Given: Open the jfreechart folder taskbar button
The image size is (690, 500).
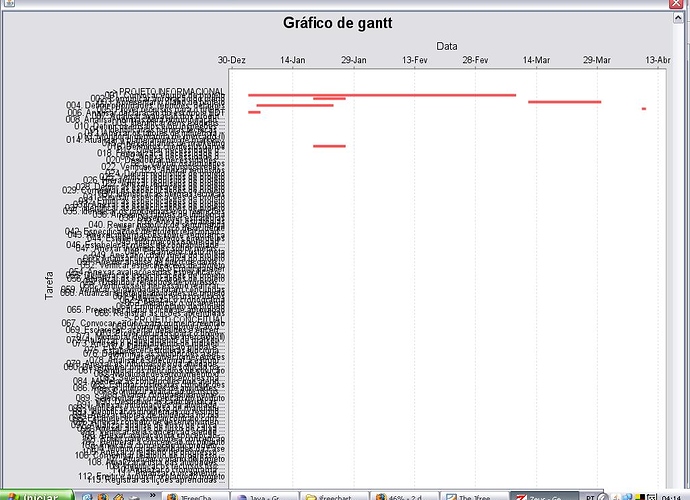Looking at the screenshot, I should pos(334,496).
